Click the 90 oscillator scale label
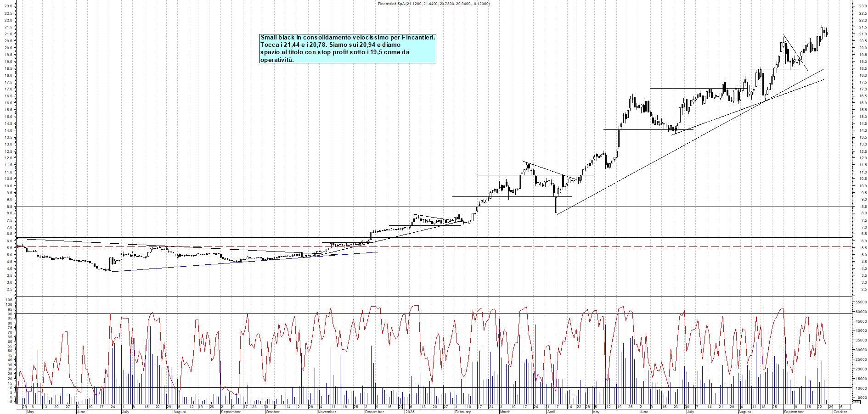Image resolution: width=868 pixels, height=414 pixels. (x=9, y=314)
